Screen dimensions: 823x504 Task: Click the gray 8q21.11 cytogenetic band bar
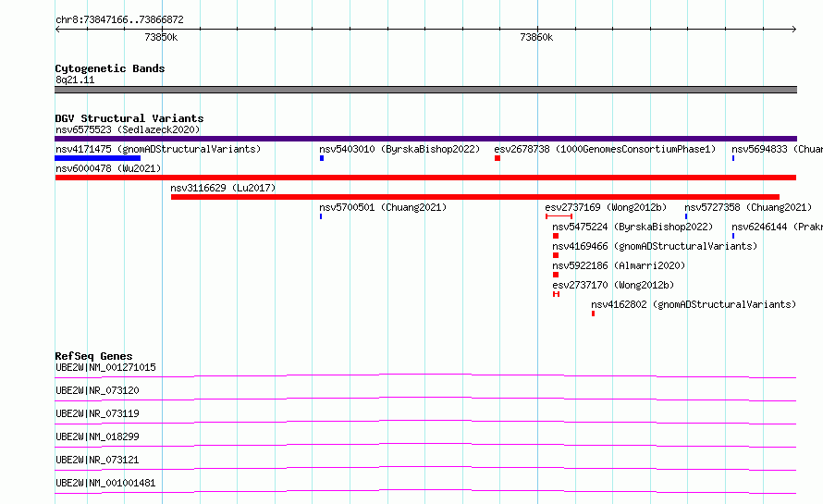click(425, 90)
